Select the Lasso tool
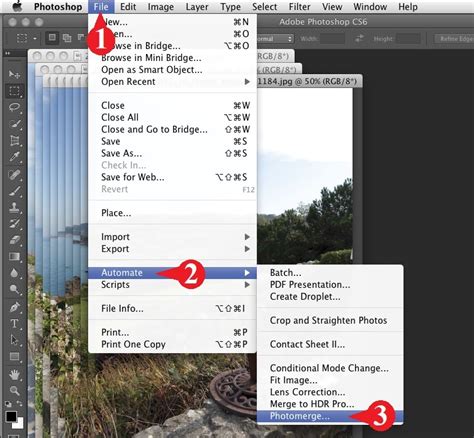This screenshot has width=474, height=438. point(14,107)
